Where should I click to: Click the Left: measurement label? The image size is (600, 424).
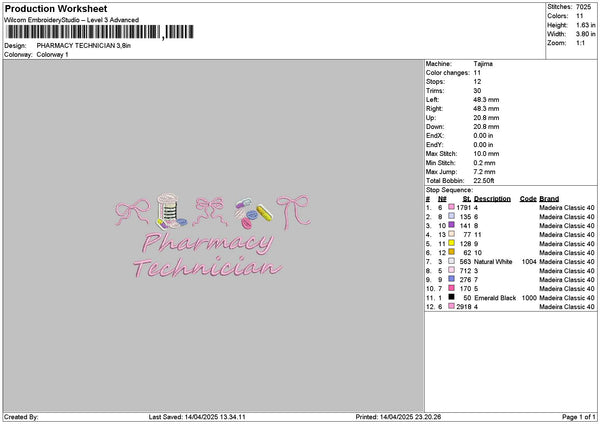point(432,99)
